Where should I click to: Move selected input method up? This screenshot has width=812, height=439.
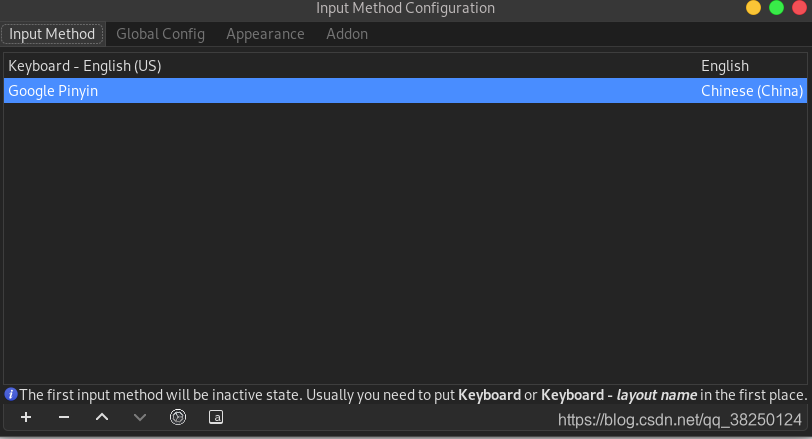click(x=102, y=417)
